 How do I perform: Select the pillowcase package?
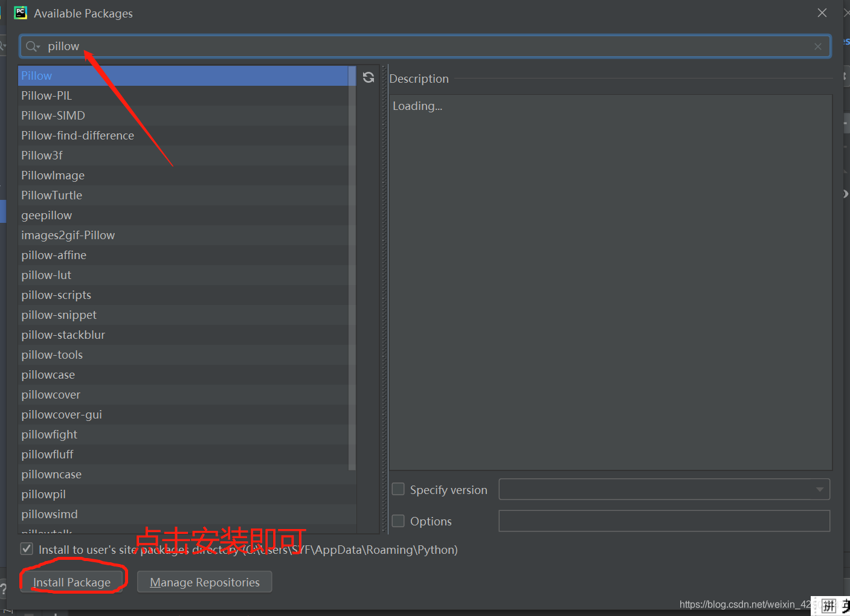184,374
